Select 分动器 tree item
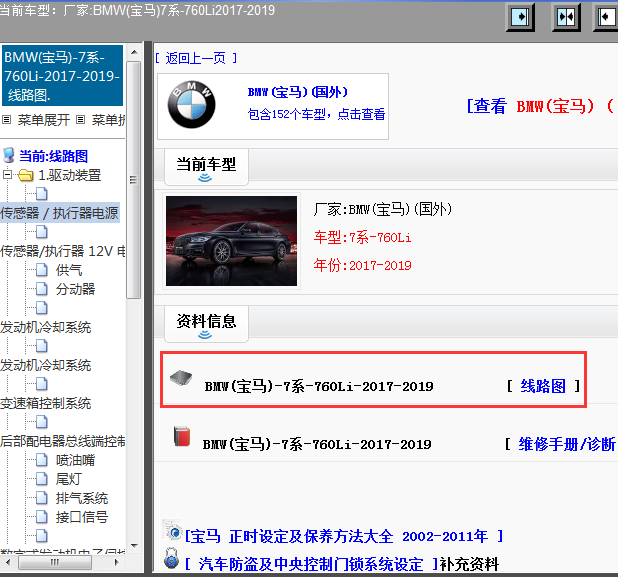The height and width of the screenshot is (577, 618). click(x=75, y=289)
